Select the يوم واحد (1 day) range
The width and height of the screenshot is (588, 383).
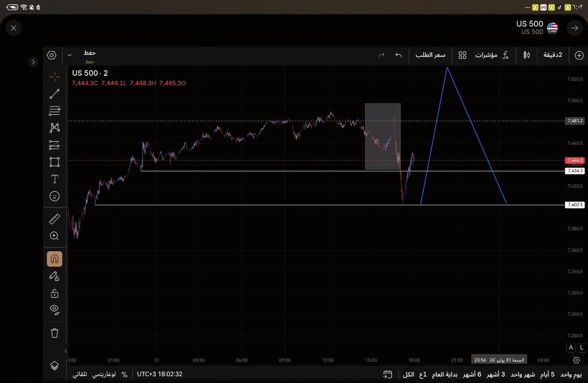[571, 374]
